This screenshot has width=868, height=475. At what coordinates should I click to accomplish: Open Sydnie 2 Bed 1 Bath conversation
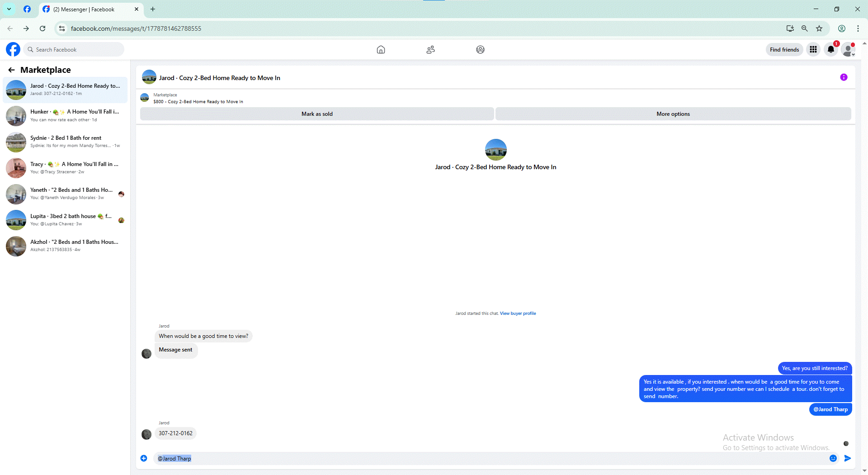pos(65,142)
